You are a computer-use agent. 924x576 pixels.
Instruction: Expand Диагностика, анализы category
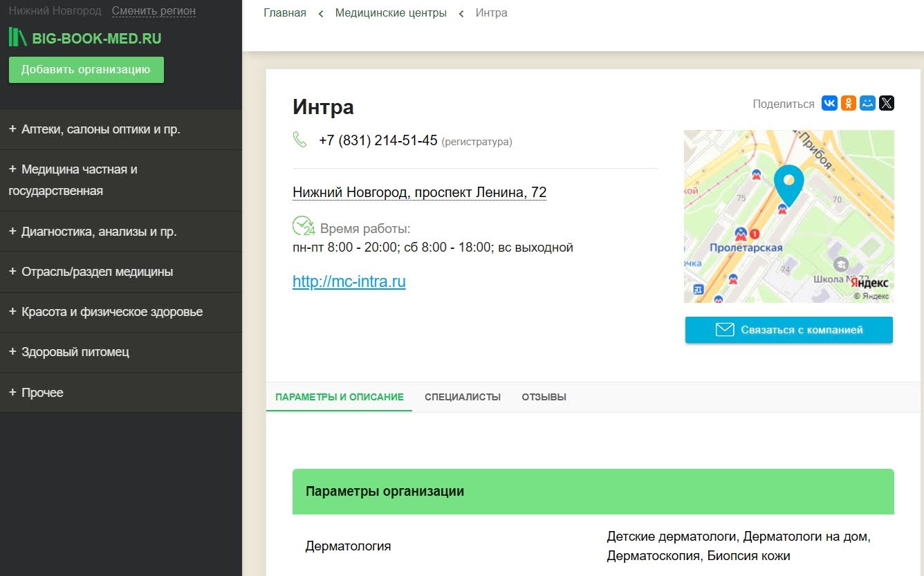tap(93, 232)
